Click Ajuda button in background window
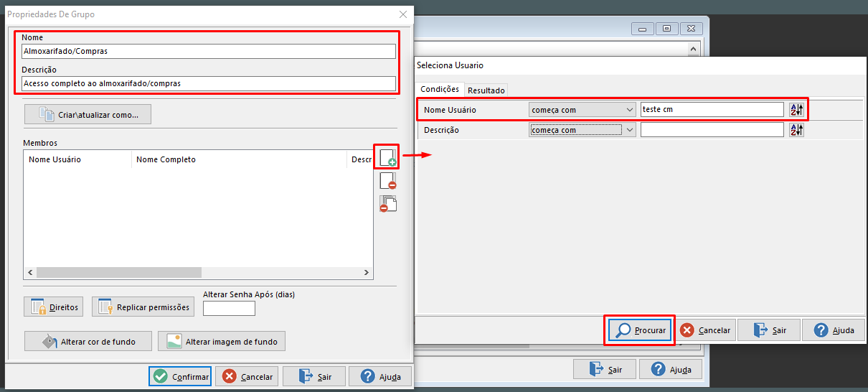868x392 pixels. 671,369
